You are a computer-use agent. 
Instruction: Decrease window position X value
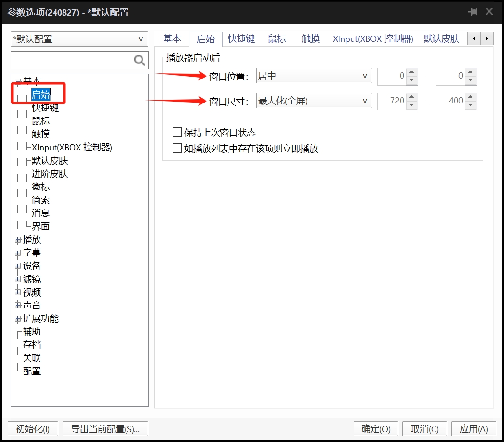pos(412,80)
